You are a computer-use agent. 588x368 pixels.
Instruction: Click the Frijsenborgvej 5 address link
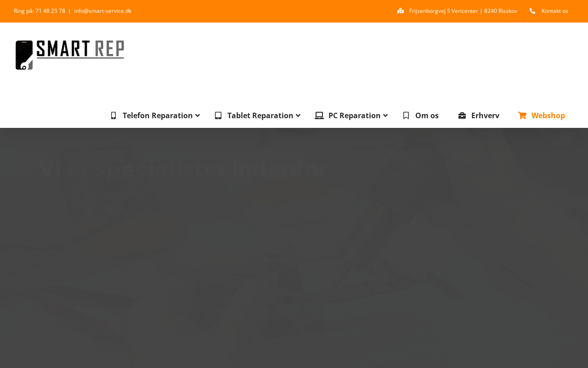click(463, 11)
